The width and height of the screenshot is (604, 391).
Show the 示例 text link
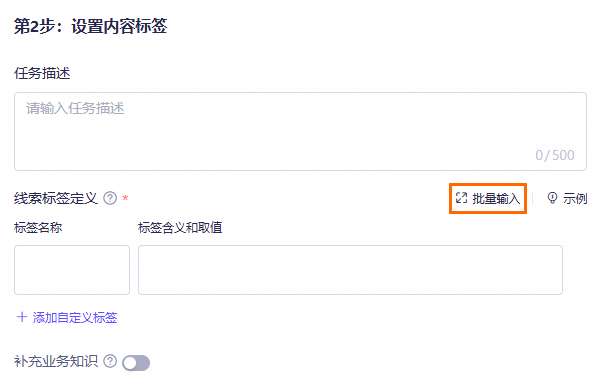pos(575,198)
